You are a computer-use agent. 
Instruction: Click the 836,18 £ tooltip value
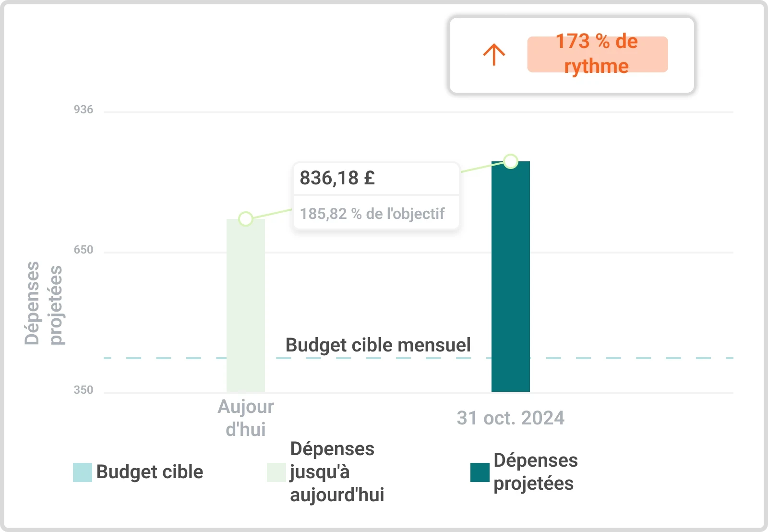[337, 178]
